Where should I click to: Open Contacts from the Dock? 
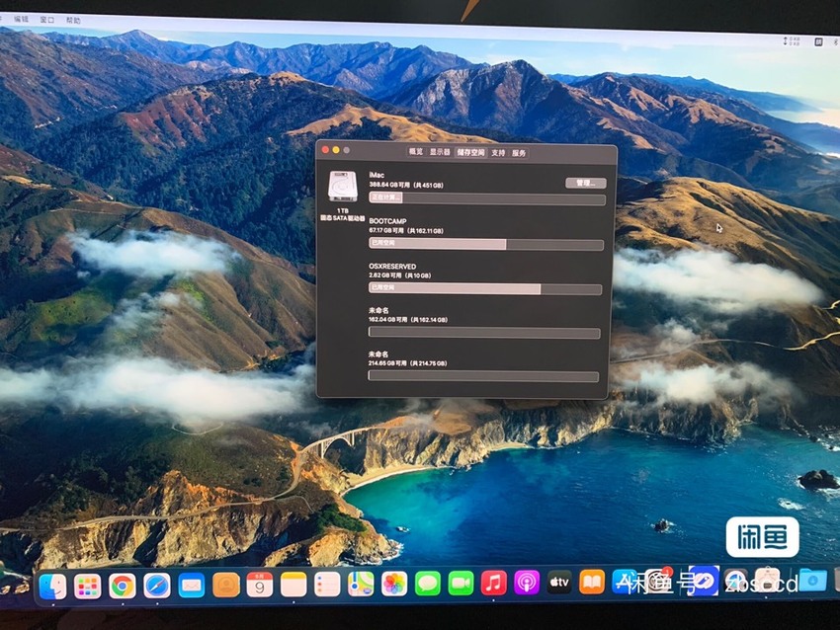(226, 585)
